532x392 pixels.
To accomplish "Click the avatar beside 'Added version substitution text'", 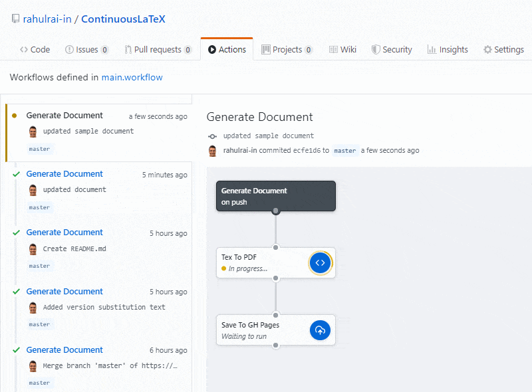I will click(33, 308).
